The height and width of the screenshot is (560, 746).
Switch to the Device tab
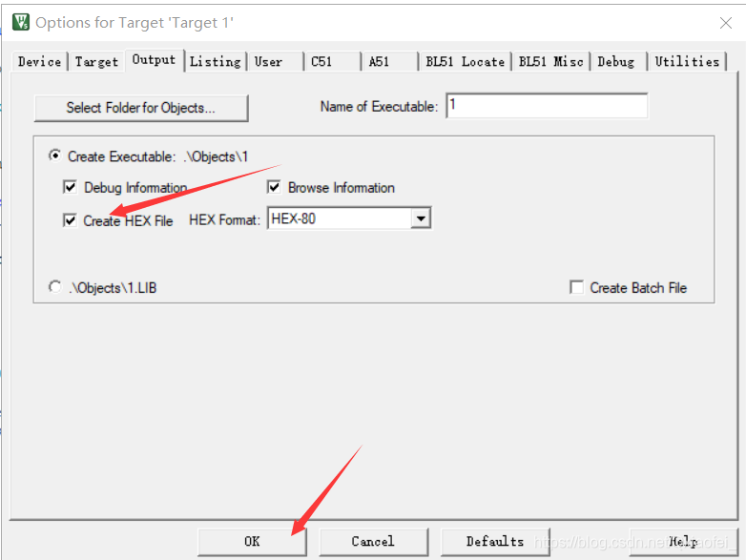point(39,61)
